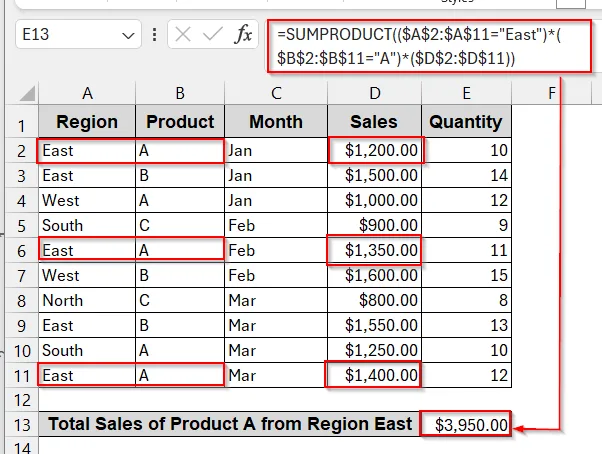Click the Select All corner triangle

(27, 93)
